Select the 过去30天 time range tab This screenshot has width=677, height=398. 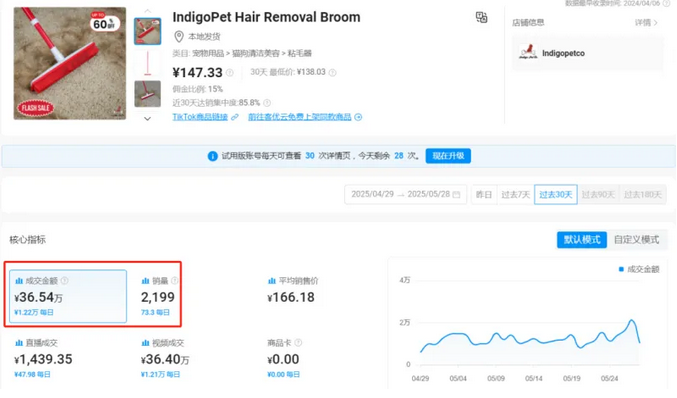pyautogui.click(x=556, y=195)
